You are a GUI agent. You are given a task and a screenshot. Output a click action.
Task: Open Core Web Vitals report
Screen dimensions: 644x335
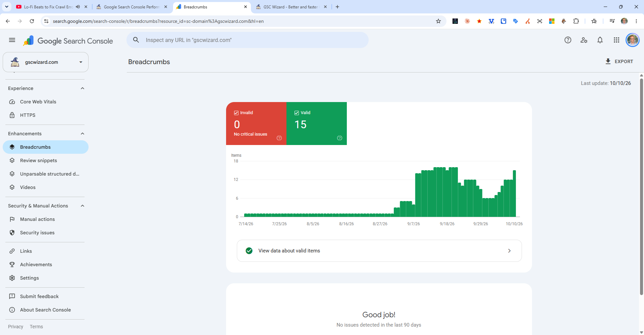click(x=46, y=102)
